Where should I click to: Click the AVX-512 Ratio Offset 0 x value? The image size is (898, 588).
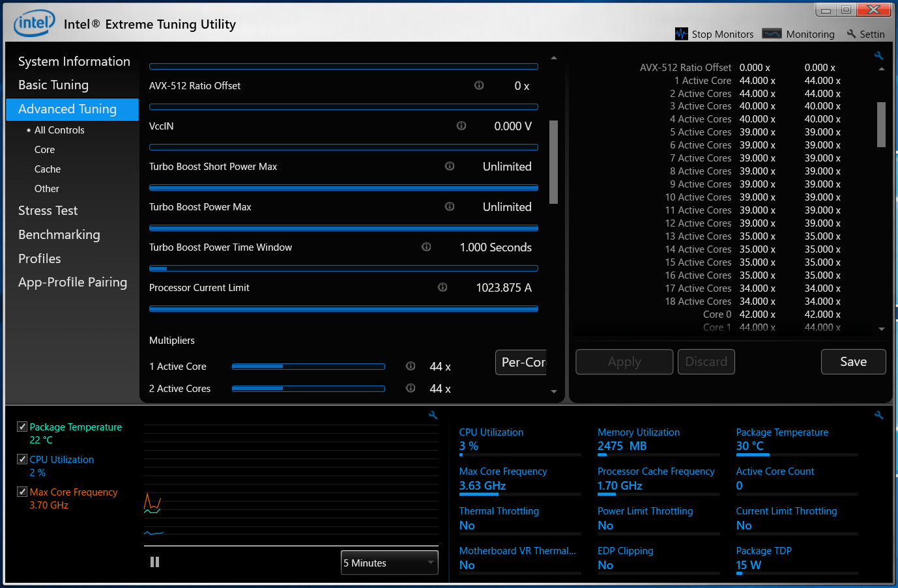tap(522, 86)
